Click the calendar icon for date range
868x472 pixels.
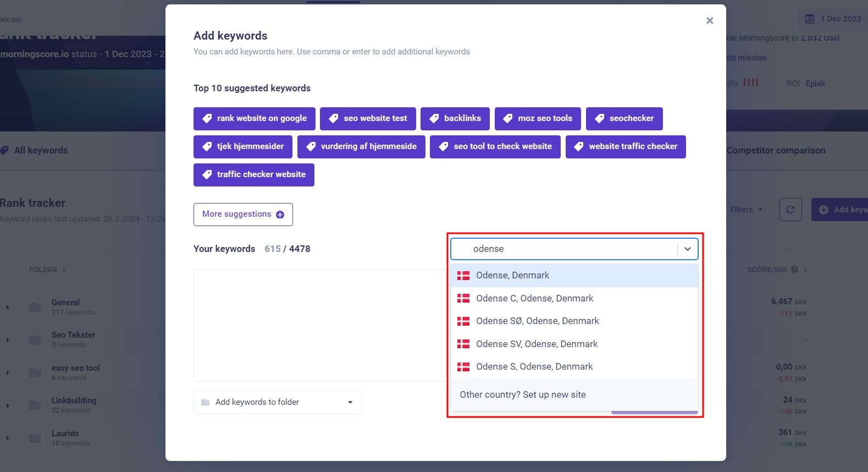[809, 19]
